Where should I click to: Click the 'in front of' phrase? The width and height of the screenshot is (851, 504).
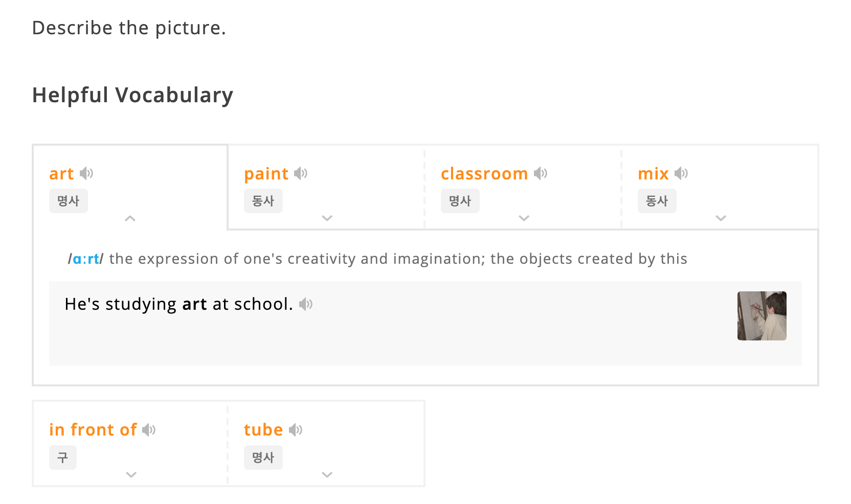pos(93,430)
